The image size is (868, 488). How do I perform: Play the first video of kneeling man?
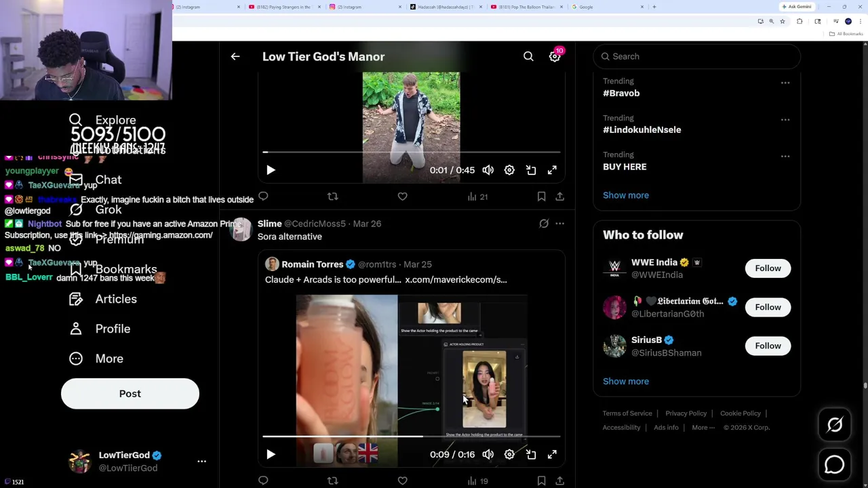(271, 170)
